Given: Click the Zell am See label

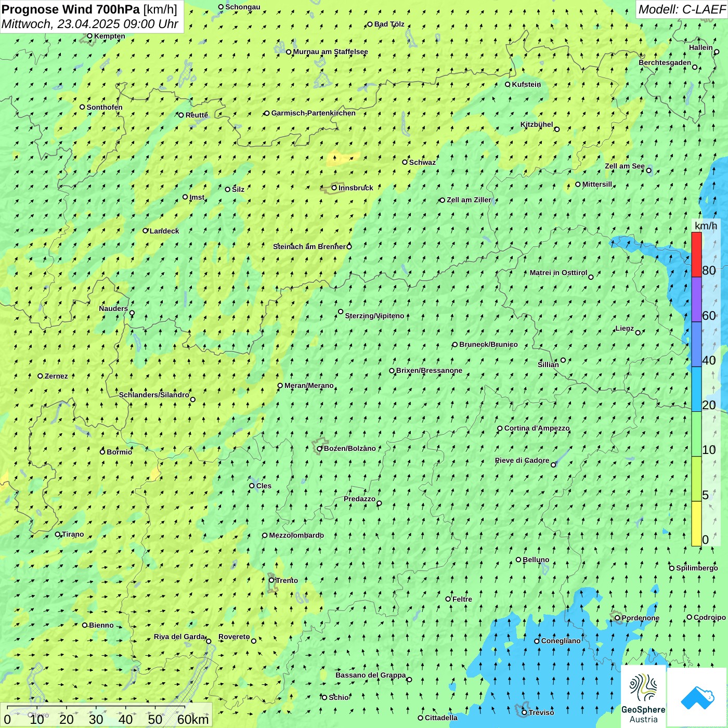Looking at the screenshot, I should click(x=625, y=166).
